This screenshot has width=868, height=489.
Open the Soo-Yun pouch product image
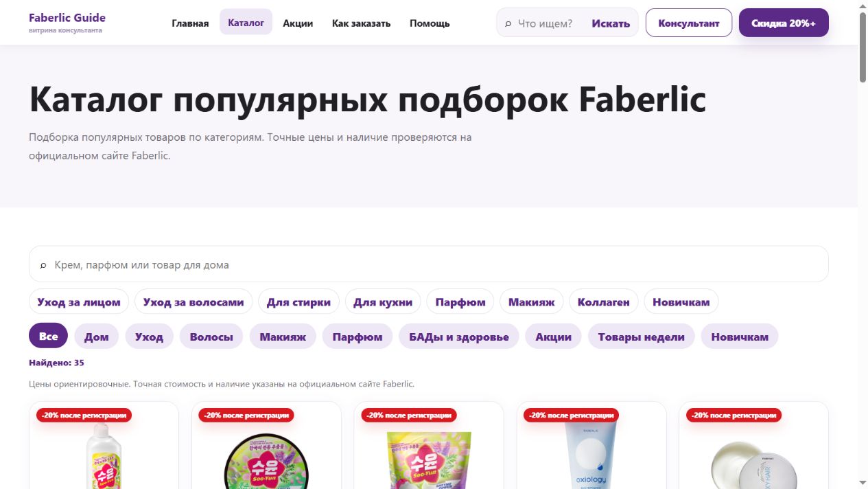point(429,460)
